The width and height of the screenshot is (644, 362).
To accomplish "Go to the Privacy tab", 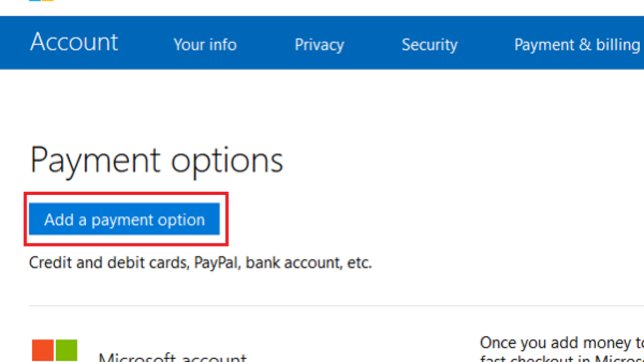I will 319,45.
